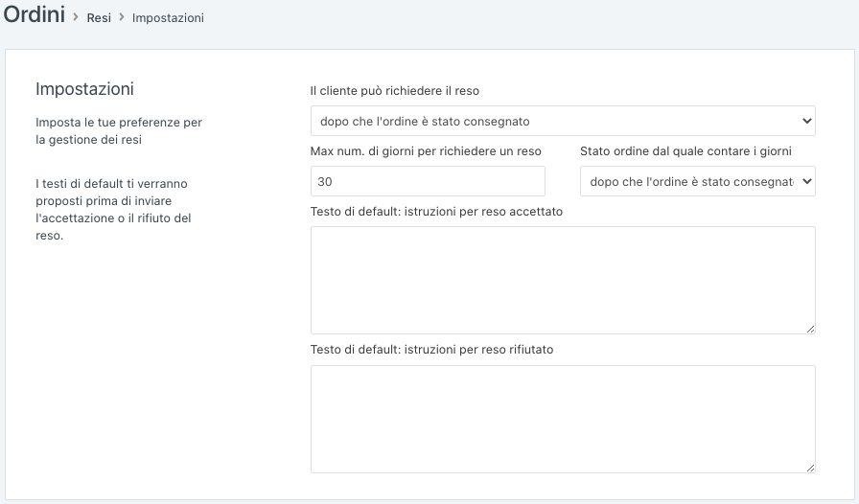Click the 'Max num. di giorni' field label
This screenshot has width=859, height=504.
(x=426, y=151)
